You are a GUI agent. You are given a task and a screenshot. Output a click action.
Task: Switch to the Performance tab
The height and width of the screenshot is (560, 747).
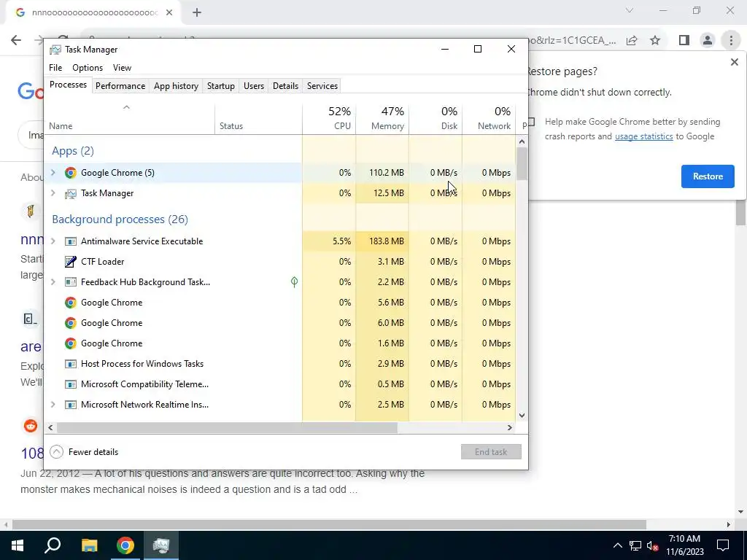120,86
